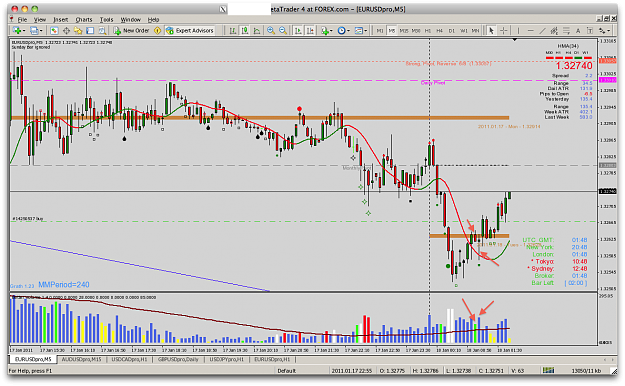Zoom in the chart
The width and height of the screenshot is (625, 386).
coord(271,31)
